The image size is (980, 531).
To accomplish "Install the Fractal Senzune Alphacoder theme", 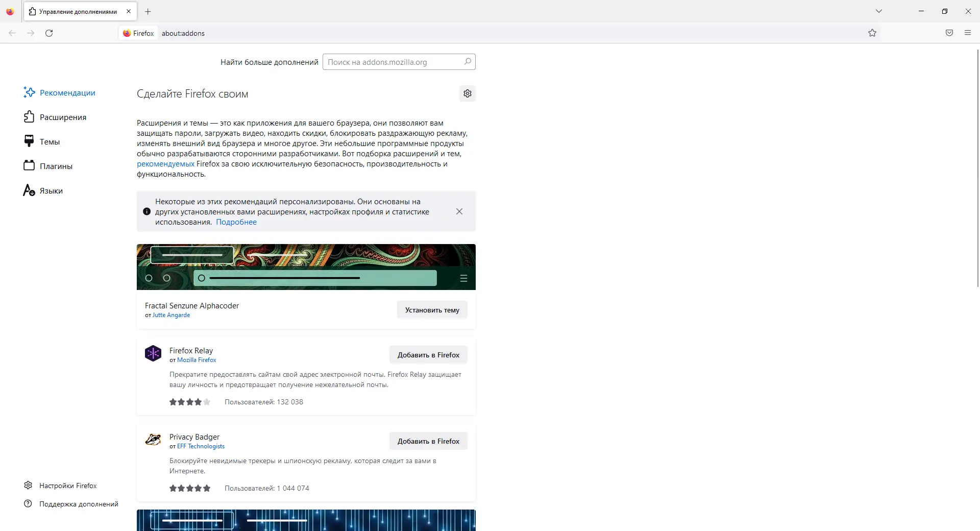I will 431,309.
